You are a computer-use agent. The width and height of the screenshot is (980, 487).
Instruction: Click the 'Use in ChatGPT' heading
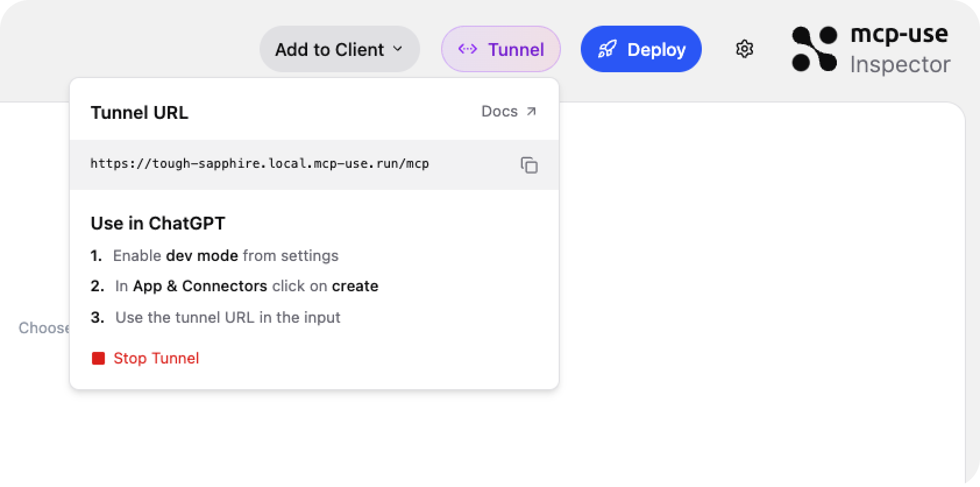(x=158, y=223)
